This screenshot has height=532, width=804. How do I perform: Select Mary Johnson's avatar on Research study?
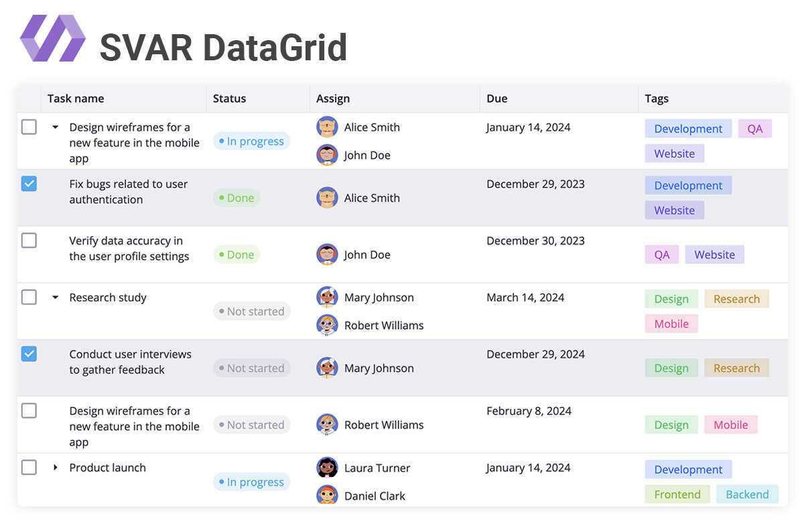pyautogui.click(x=327, y=297)
